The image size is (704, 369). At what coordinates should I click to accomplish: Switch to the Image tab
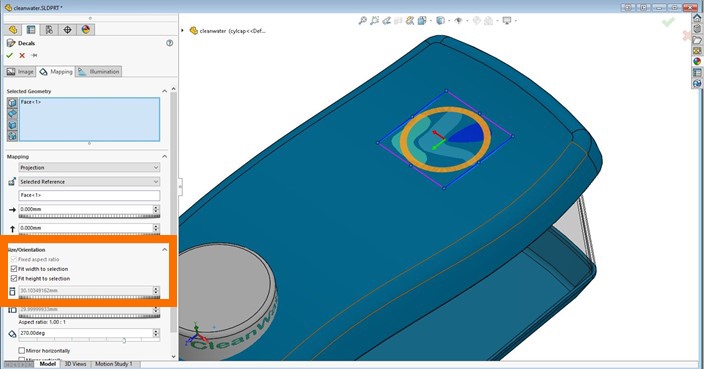[20, 72]
